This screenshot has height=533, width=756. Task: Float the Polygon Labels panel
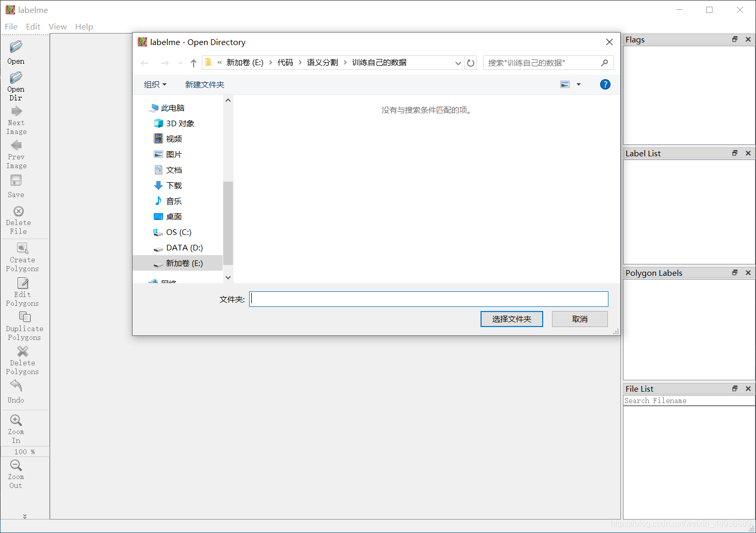[735, 273]
